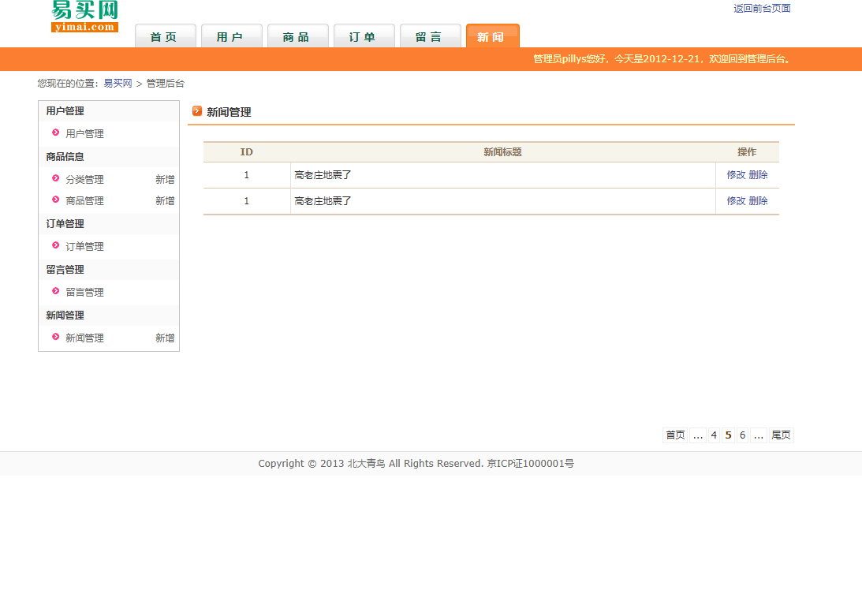Click the pink bullet icon next to 用户管理
862x616 pixels.
pyautogui.click(x=55, y=133)
